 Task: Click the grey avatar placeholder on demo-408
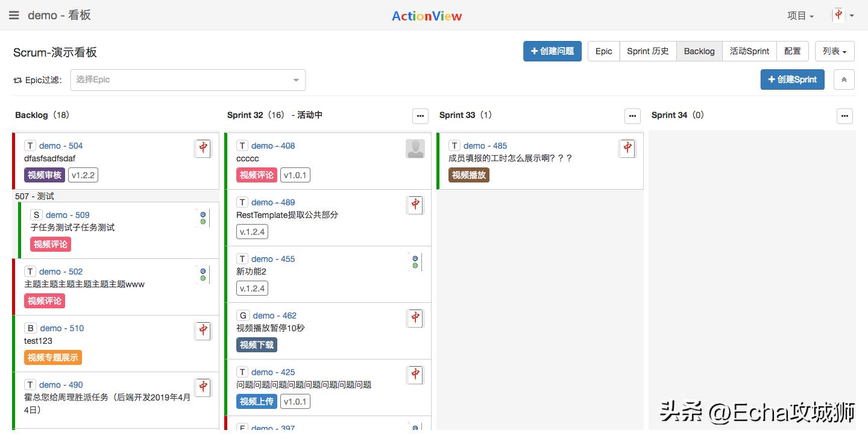[415, 149]
